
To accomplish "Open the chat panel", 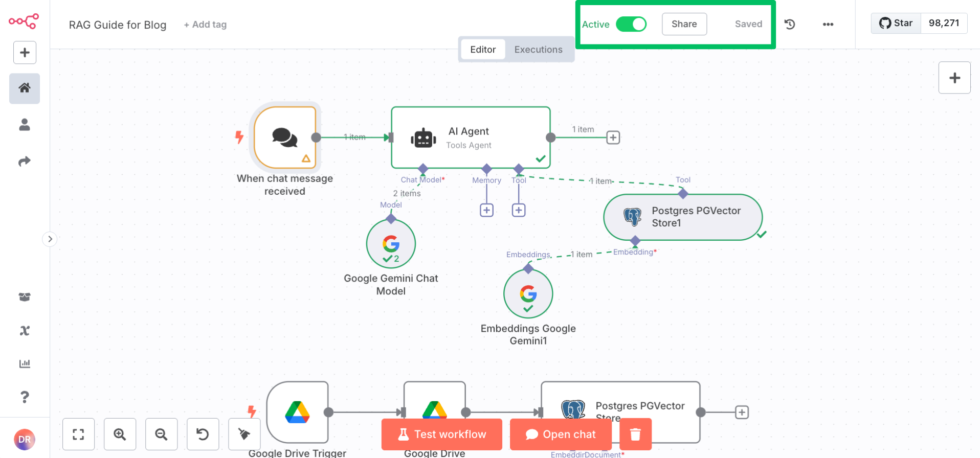I will [x=561, y=434].
